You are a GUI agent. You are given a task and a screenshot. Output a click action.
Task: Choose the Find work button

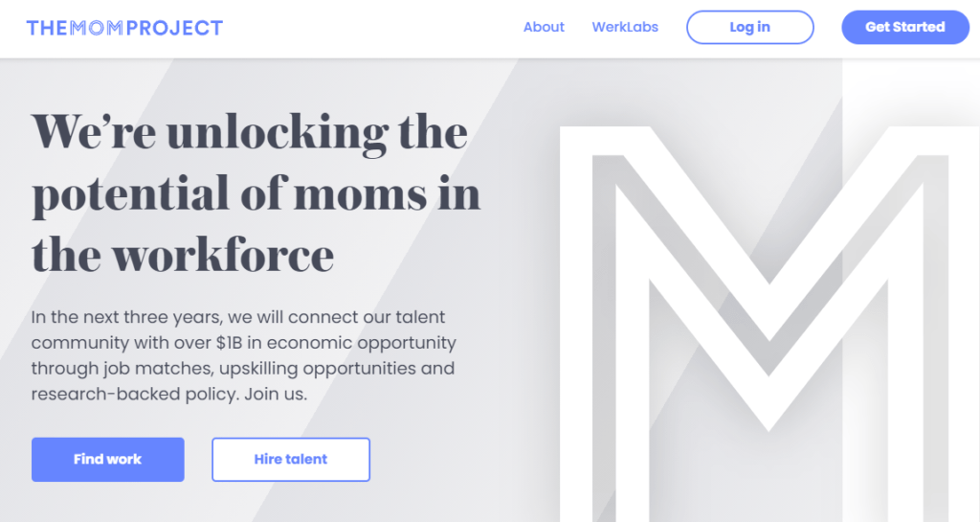click(x=107, y=460)
